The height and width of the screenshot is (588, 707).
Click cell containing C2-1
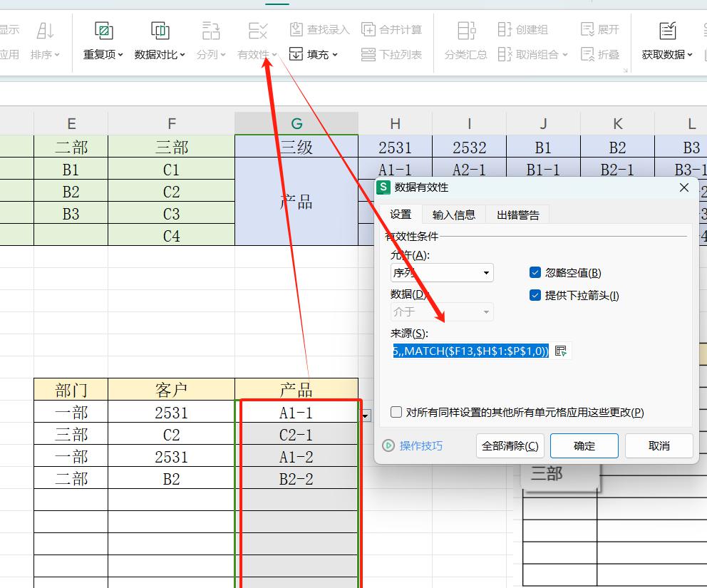[x=296, y=434]
